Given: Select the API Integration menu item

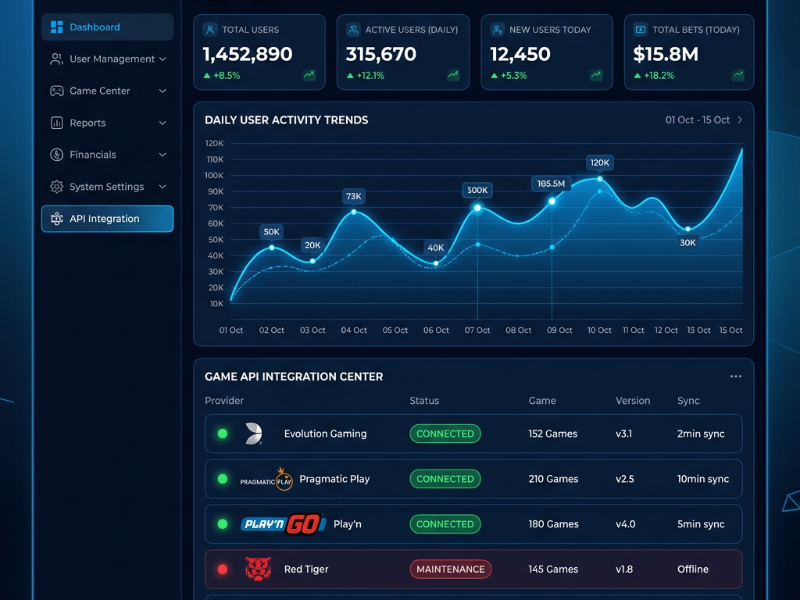Looking at the screenshot, I should click(x=107, y=219).
